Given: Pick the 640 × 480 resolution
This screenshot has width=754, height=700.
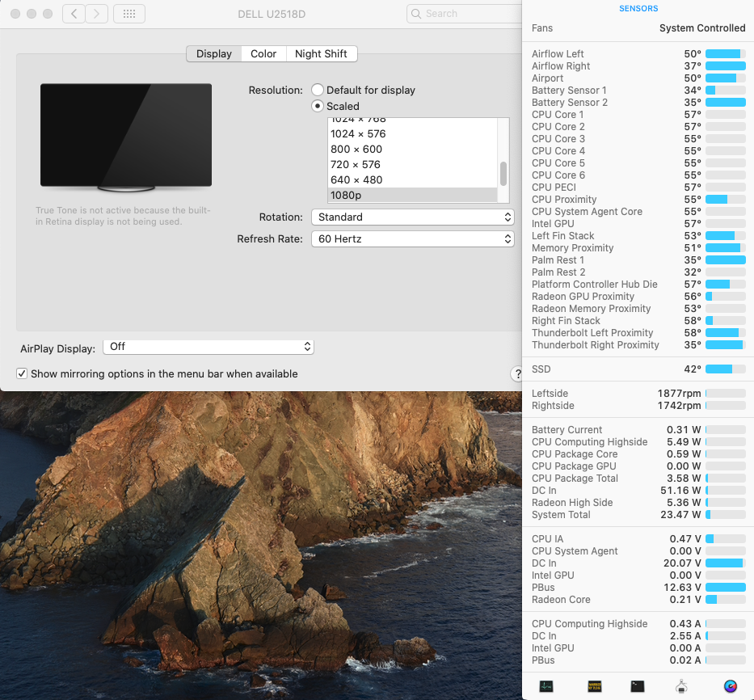Looking at the screenshot, I should pyautogui.click(x=356, y=179).
